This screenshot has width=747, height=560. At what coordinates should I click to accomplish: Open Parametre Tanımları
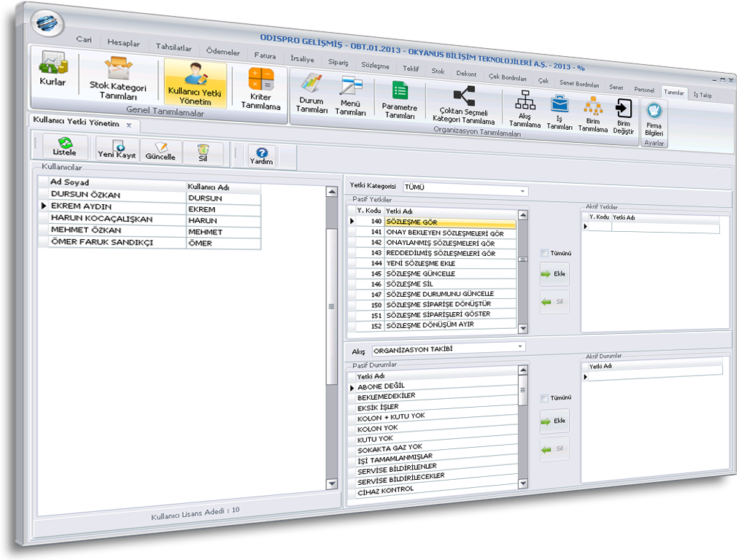pos(400,99)
